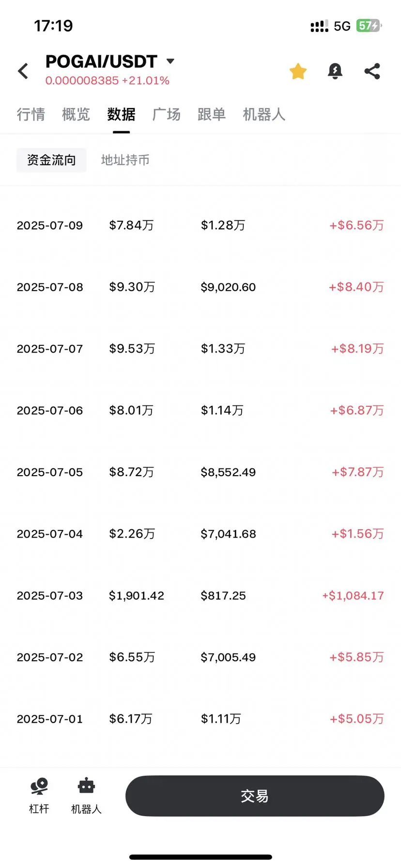Open the 机器人 tab in top navigation

pyautogui.click(x=264, y=114)
